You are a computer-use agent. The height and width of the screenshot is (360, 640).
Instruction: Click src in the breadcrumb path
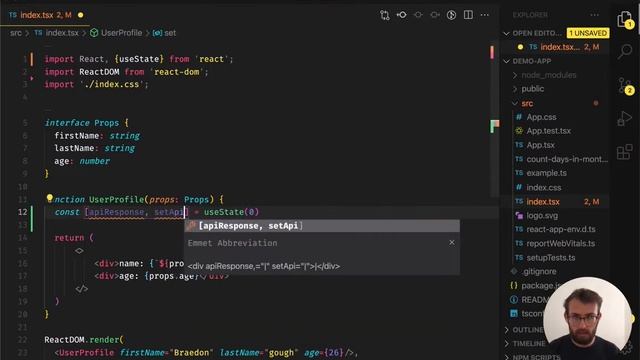pyautogui.click(x=16, y=33)
